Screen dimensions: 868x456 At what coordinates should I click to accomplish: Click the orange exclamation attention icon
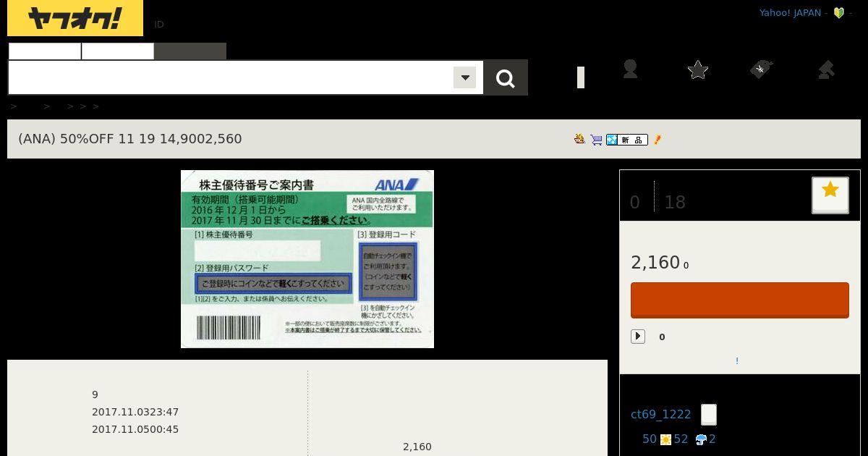point(658,140)
